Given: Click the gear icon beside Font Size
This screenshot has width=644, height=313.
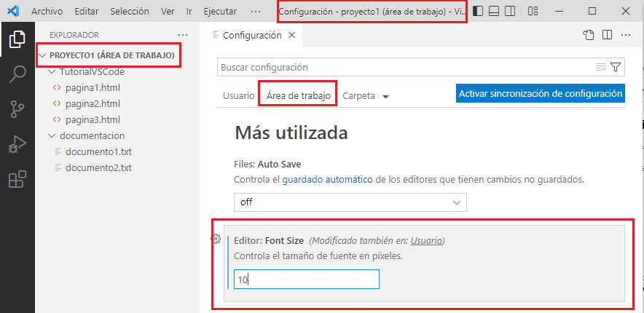Looking at the screenshot, I should (x=216, y=239).
